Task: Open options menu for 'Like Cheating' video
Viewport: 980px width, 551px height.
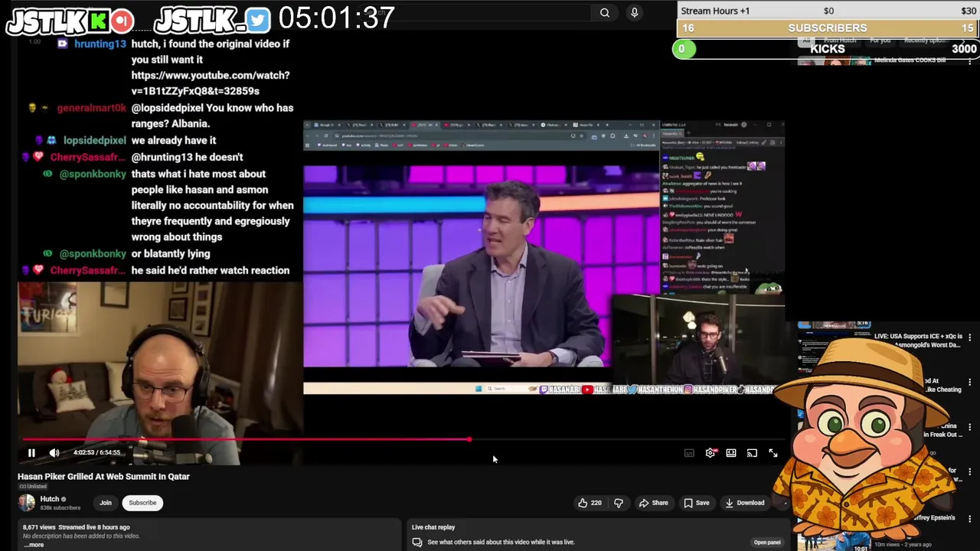Action: tap(969, 382)
